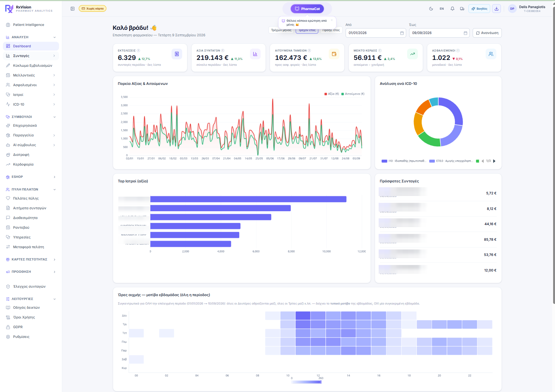The width and height of the screenshot is (555, 392).
Task: Click the wallet icon on ΑΙΤΟΥΜΕΝΑ ΤΑΜΕΙΩΝ card
Action: click(x=334, y=54)
